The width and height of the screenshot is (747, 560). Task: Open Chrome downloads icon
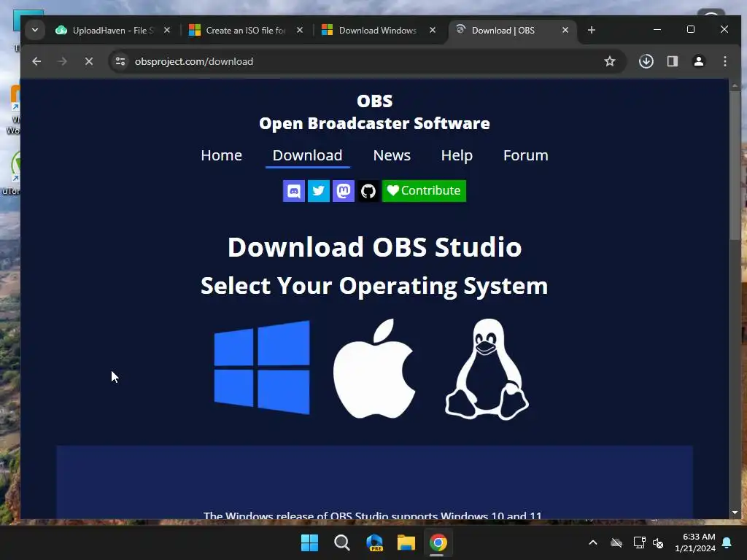tap(646, 61)
